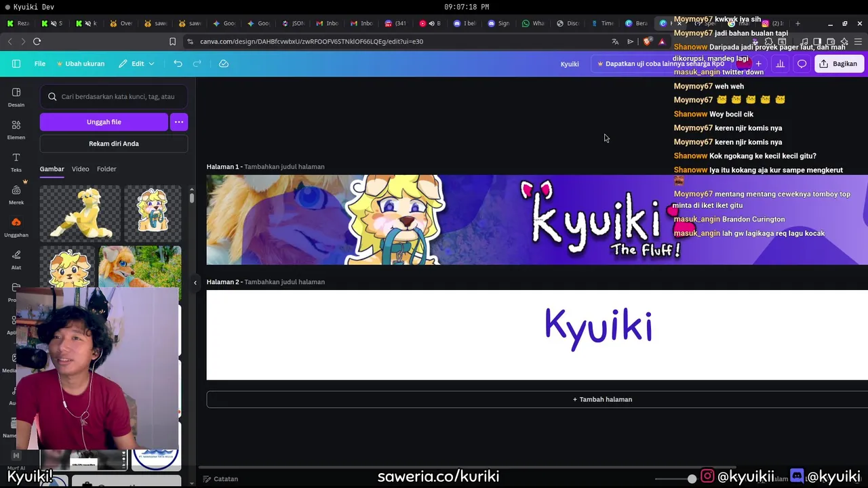The image size is (868, 488).
Task: Redo the last action
Action: (x=197, y=64)
